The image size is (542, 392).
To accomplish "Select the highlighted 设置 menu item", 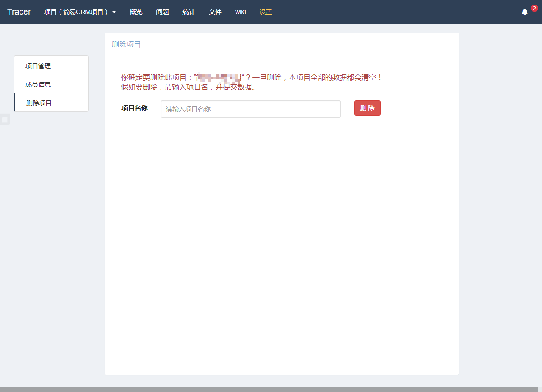I will pos(266,12).
